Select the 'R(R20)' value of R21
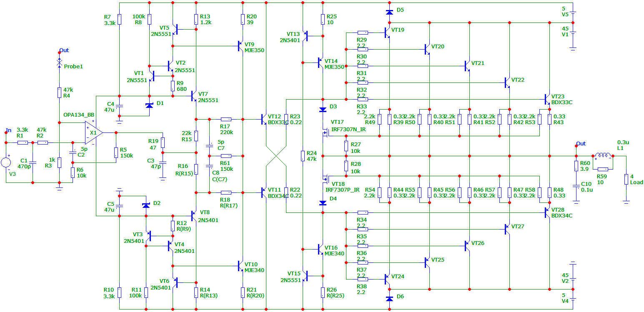The height and width of the screenshot is (312, 644). [256, 295]
